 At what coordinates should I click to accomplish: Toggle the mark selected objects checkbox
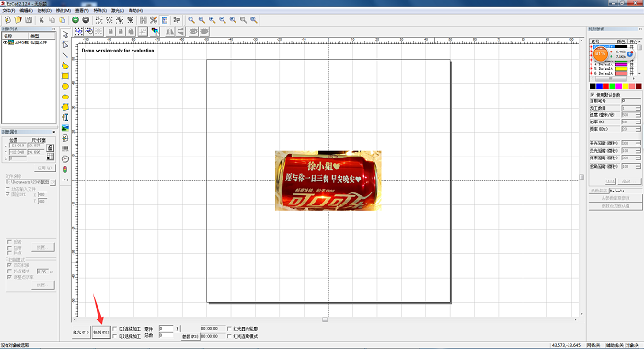(x=115, y=336)
